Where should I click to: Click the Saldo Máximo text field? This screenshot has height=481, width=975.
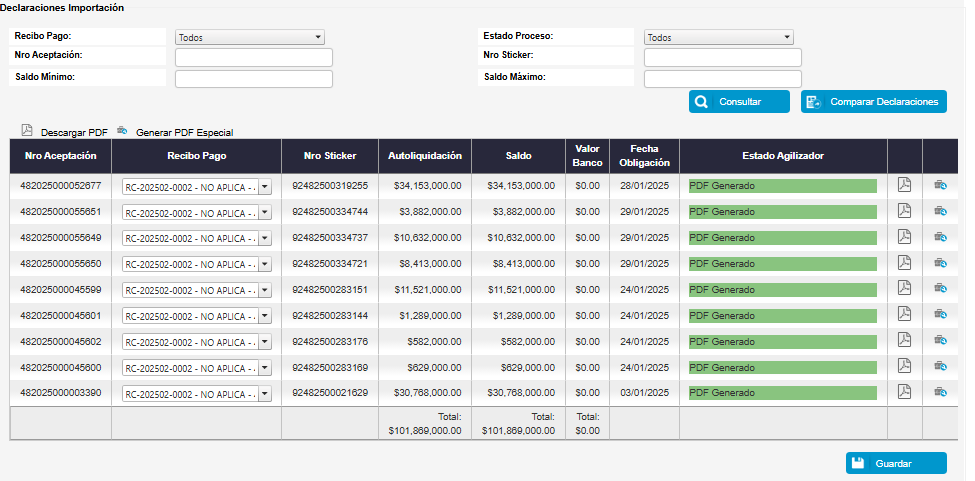tap(722, 79)
